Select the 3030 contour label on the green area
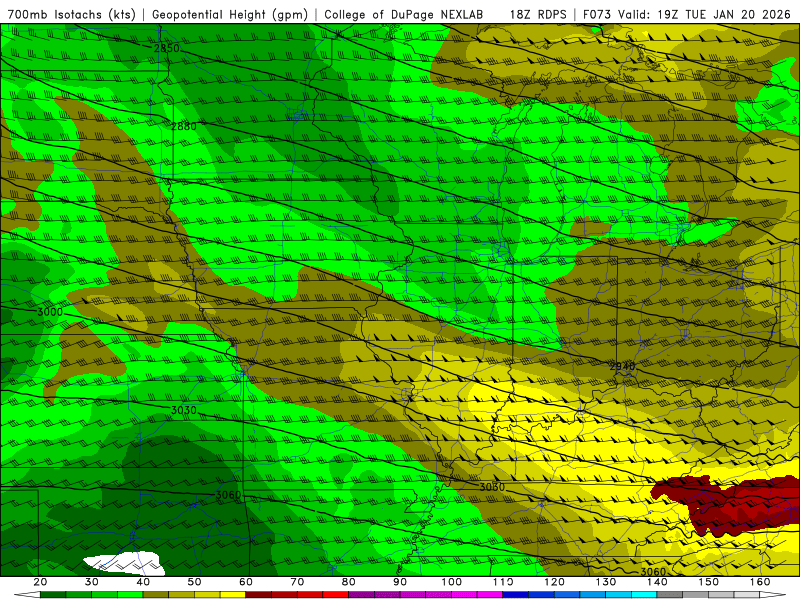The width and height of the screenshot is (800, 600). point(184,410)
